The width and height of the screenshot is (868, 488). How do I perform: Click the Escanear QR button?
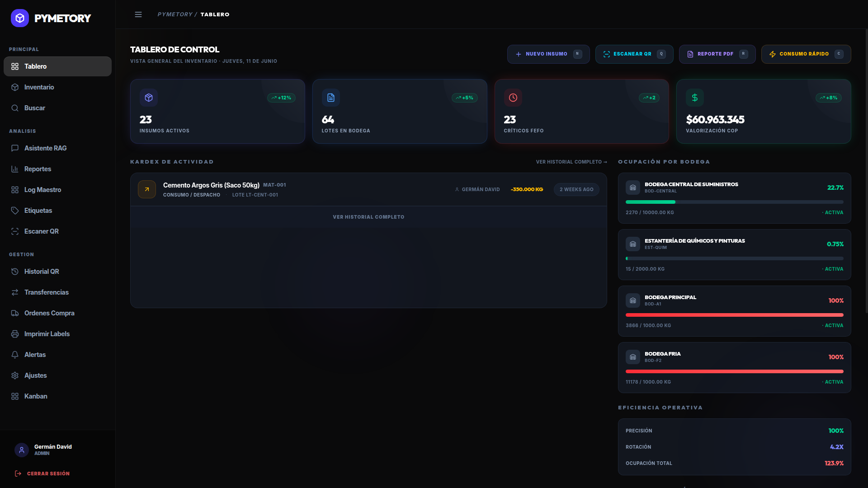click(634, 54)
